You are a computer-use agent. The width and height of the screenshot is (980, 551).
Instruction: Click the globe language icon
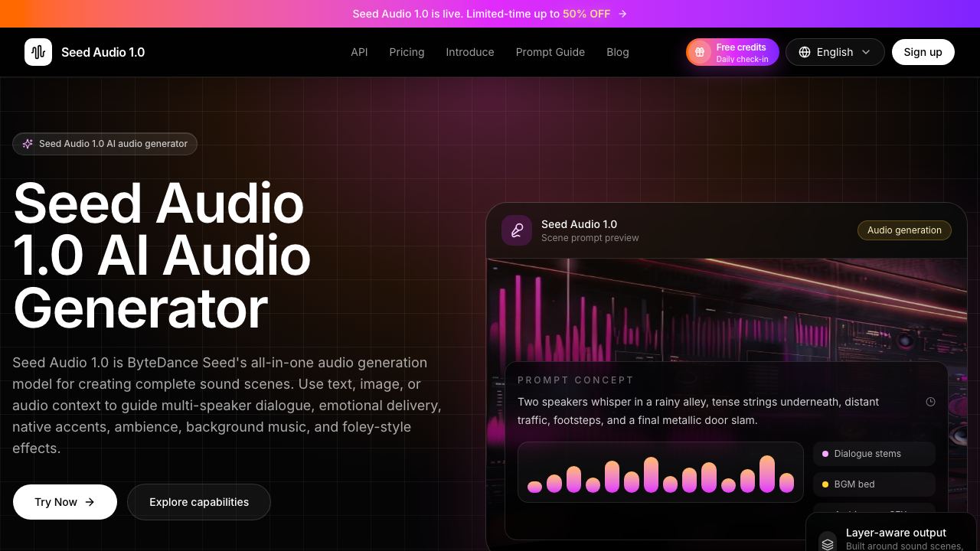805,52
